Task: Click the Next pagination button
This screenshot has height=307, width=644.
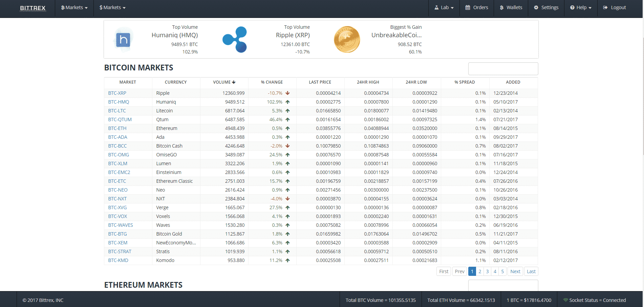Action: click(515, 271)
